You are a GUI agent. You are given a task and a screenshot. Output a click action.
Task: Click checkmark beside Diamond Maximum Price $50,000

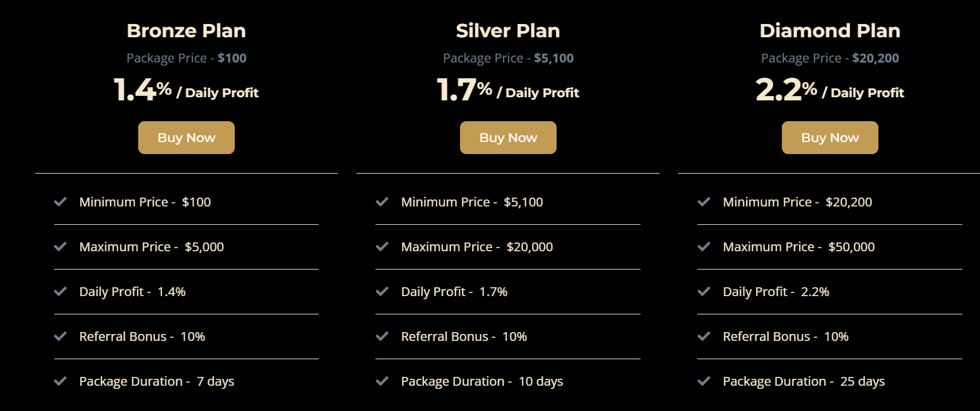pos(704,247)
